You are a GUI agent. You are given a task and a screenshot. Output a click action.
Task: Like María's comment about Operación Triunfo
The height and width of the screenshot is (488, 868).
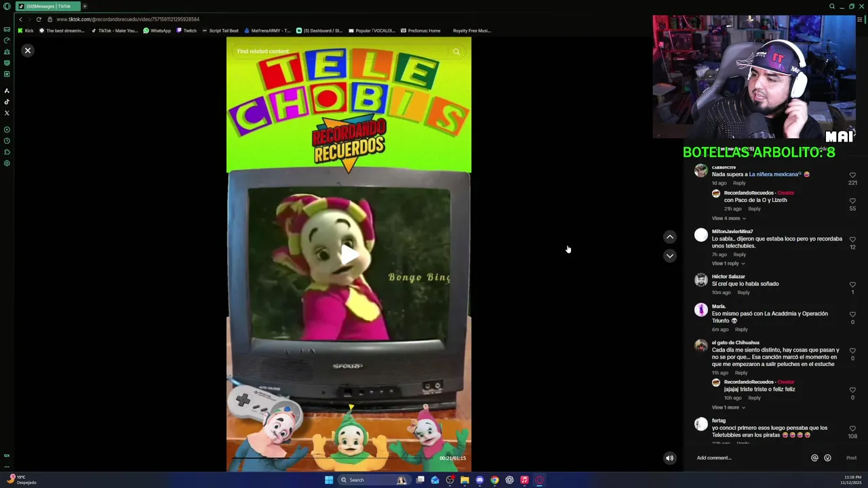[x=852, y=314]
